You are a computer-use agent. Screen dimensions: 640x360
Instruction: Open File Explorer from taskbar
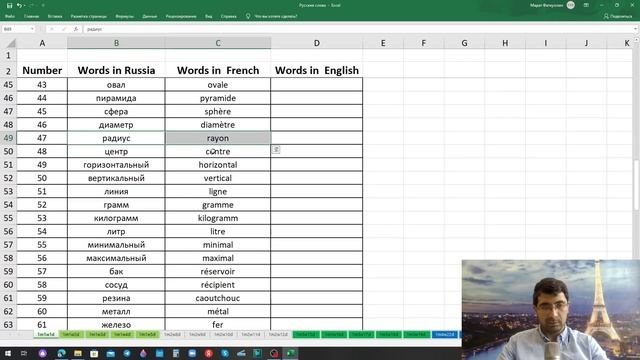[x=78, y=353]
